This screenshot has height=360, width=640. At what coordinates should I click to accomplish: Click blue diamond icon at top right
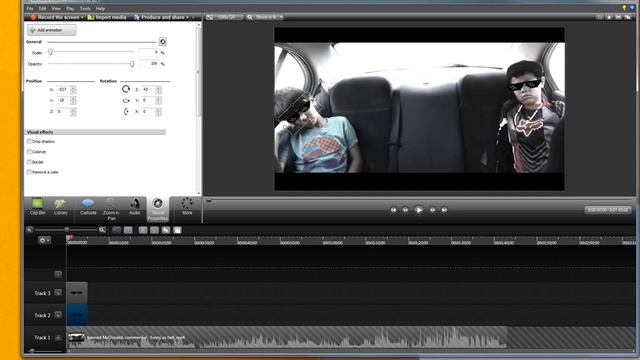(x=632, y=8)
